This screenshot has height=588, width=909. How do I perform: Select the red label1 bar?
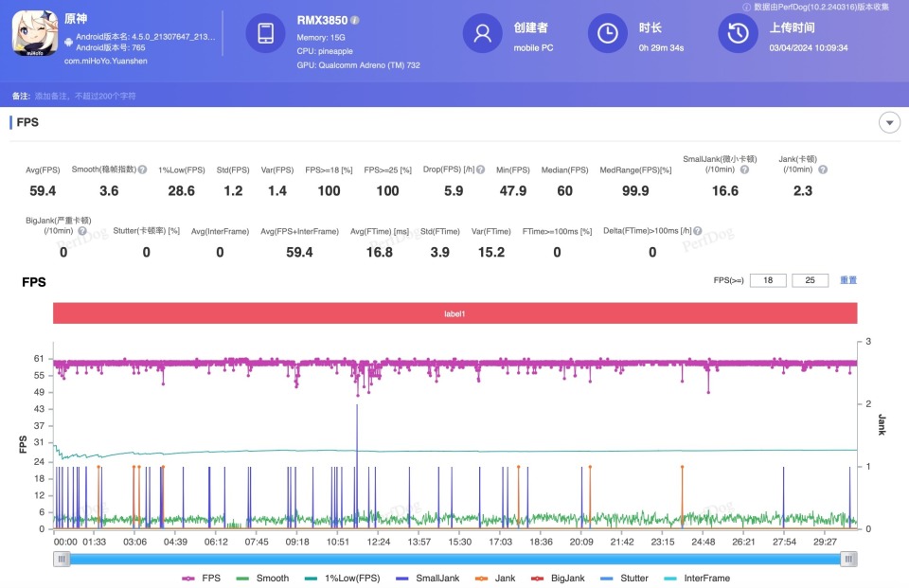point(454,313)
